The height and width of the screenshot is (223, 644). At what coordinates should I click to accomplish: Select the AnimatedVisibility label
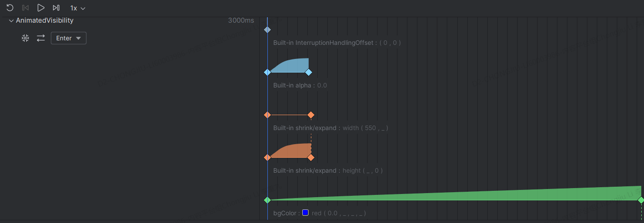pos(44,21)
